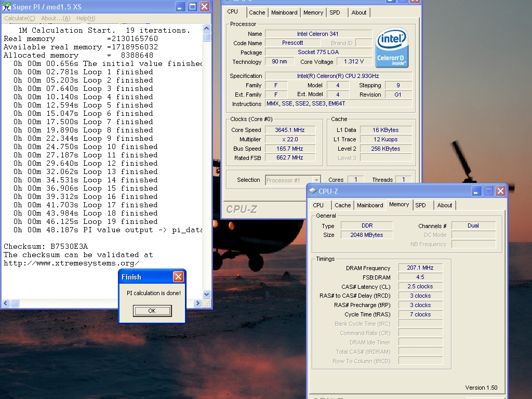The width and height of the screenshot is (532, 399).
Task: Click the Package value Socket 775 LGA
Action: click(x=318, y=52)
